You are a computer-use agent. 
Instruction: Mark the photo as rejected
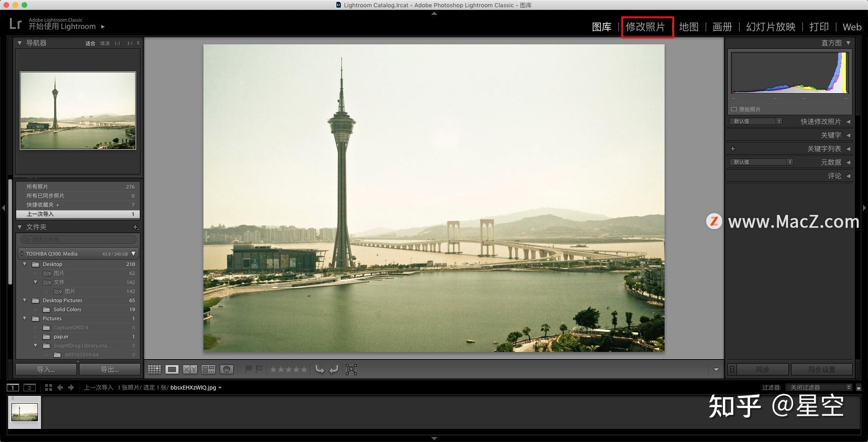[259, 368]
